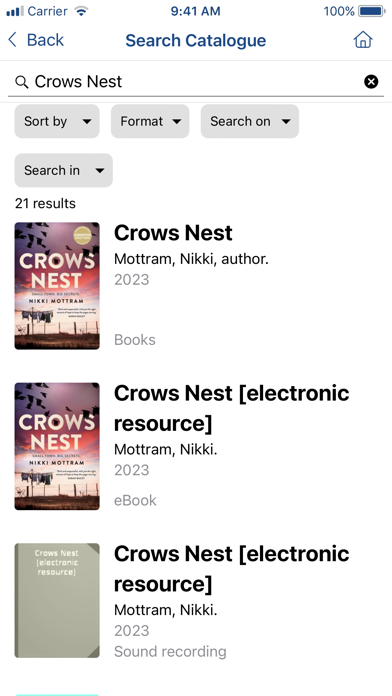The image size is (392, 696).
Task: Open the Crows Nest Books cover thumbnail
Action: pyautogui.click(x=57, y=286)
